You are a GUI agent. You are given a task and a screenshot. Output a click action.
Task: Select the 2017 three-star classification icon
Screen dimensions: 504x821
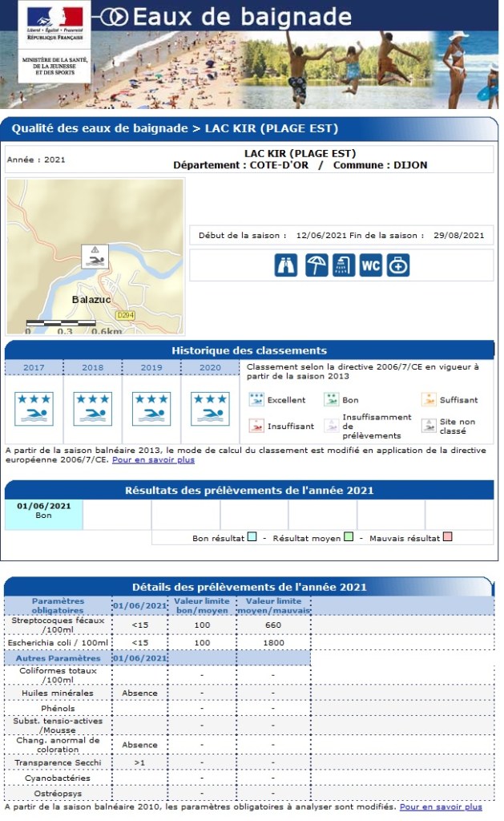pyautogui.click(x=34, y=408)
